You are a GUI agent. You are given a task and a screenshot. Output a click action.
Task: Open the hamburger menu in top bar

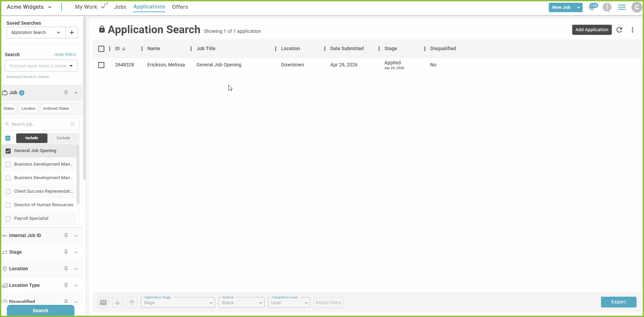click(622, 7)
